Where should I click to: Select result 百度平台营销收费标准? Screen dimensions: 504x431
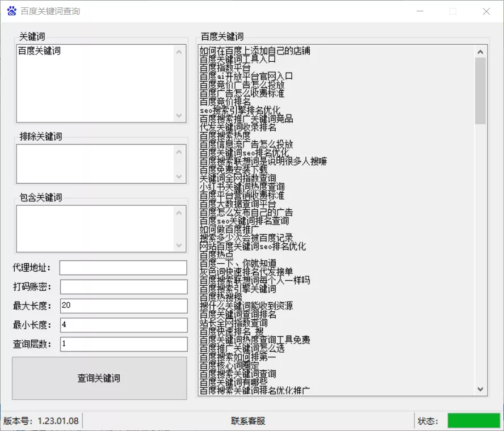(x=242, y=195)
